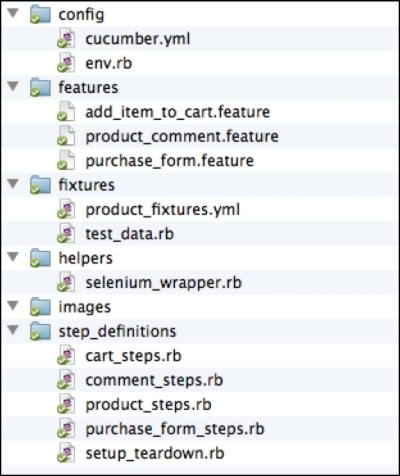Image resolution: width=400 pixels, height=476 pixels.
Task: Click the selenium_wrapper.rb file icon
Action: pyautogui.click(x=66, y=282)
